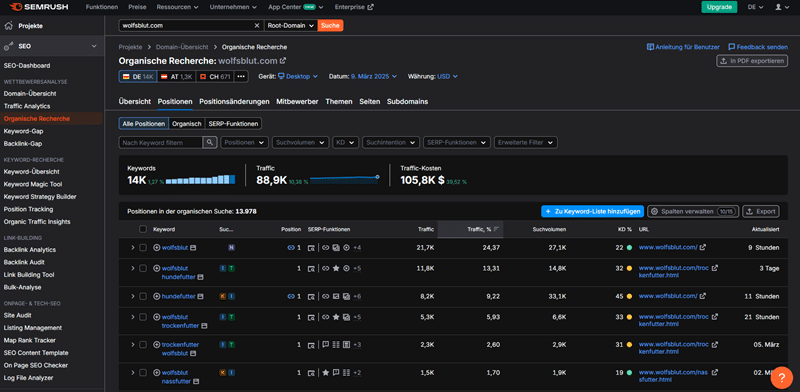Viewport: 800px width, 392px height.
Task: Click the star SERP feature in wolfsblut hundefutter row
Action: click(x=336, y=268)
